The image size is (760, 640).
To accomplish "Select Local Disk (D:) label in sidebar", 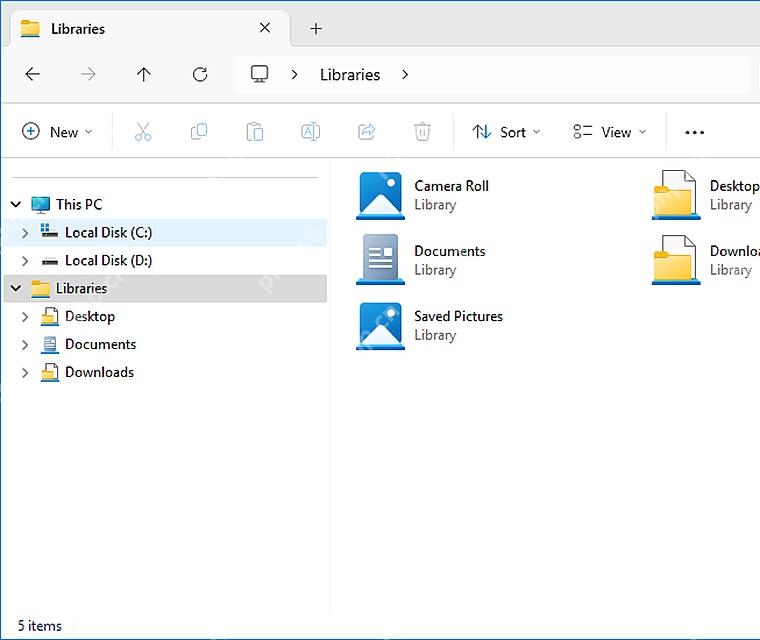I will (109, 261).
